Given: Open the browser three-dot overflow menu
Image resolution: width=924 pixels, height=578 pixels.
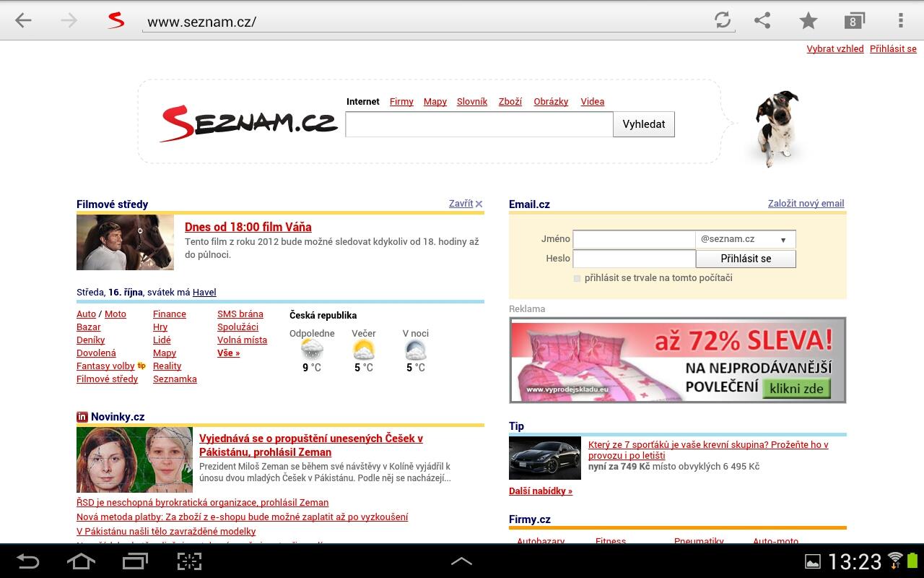Looking at the screenshot, I should tap(900, 20).
